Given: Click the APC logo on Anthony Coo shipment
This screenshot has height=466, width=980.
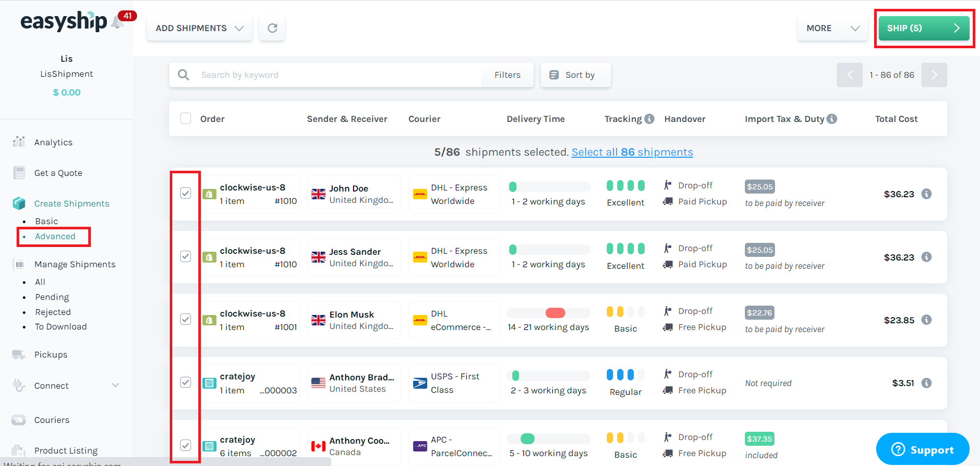Looking at the screenshot, I should point(420,446).
